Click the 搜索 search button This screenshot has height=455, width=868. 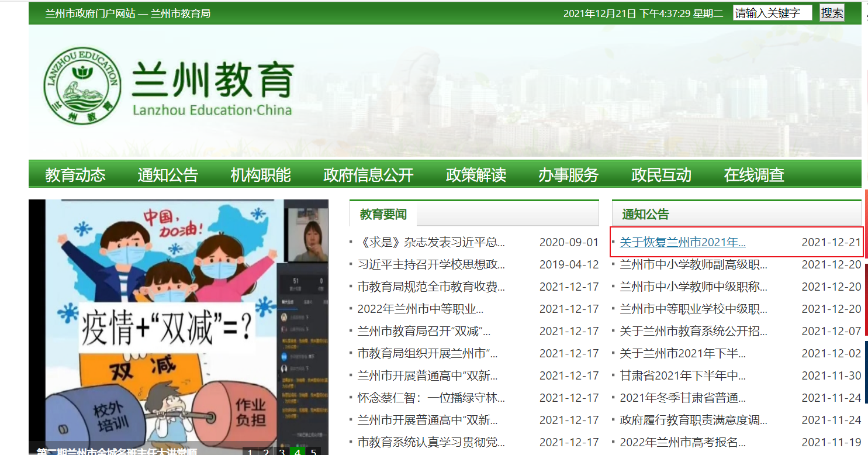pos(832,13)
